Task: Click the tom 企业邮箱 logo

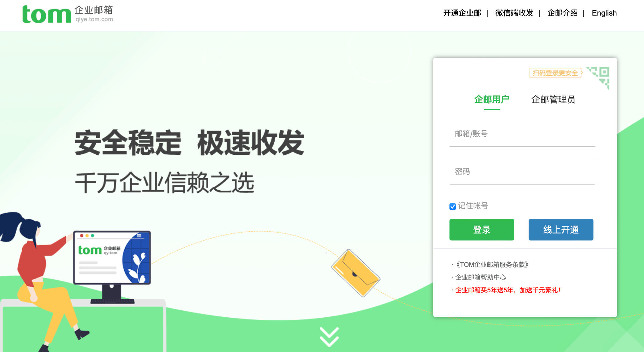Action: coord(68,14)
